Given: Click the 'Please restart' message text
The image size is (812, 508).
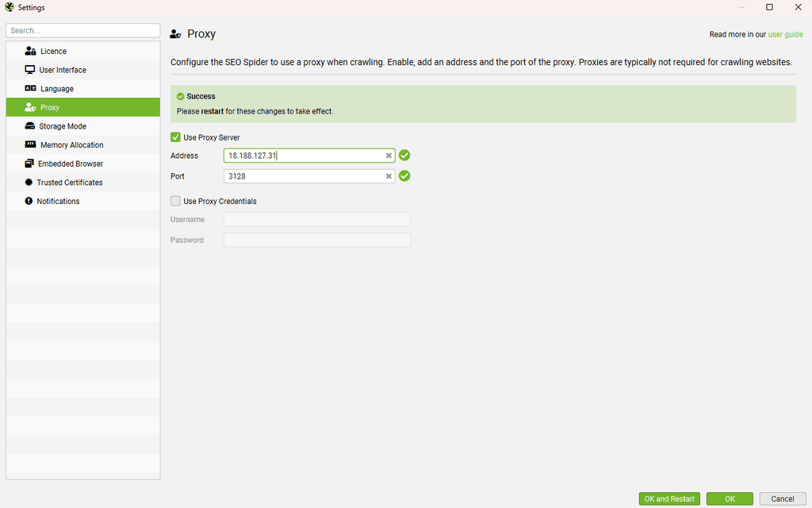Looking at the screenshot, I should click(x=255, y=111).
